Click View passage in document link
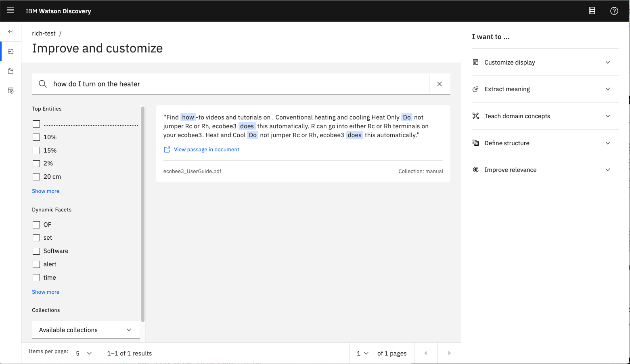The width and height of the screenshot is (630, 364). point(206,149)
